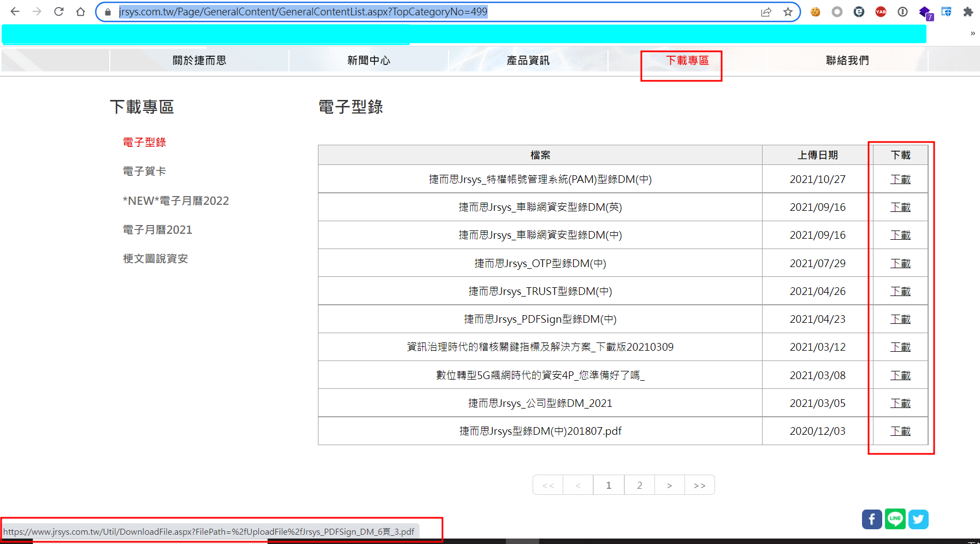Select 電子賀卡 in the sidebar
The height and width of the screenshot is (544, 980).
(x=144, y=171)
